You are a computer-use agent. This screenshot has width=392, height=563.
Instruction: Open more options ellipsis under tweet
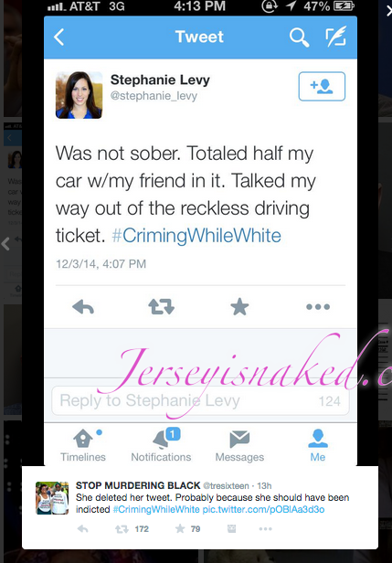click(x=318, y=307)
